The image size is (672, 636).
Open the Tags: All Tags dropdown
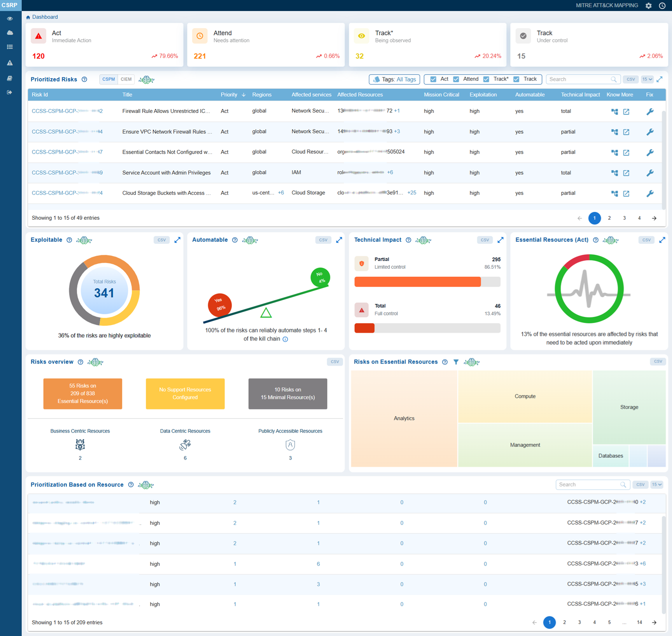(x=395, y=79)
